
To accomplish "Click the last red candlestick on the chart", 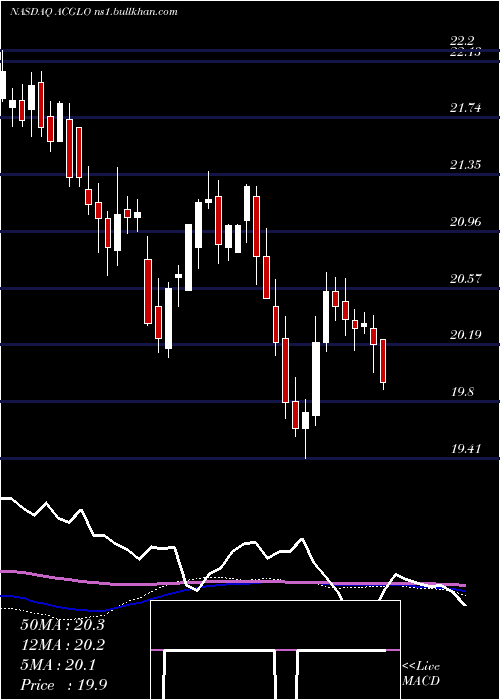I will tap(383, 364).
